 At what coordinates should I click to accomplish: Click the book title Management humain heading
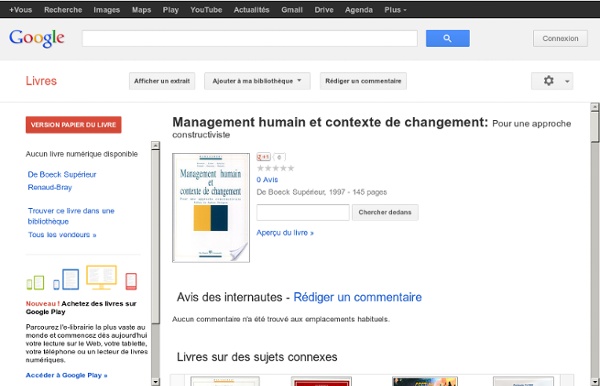pyautogui.click(x=330, y=122)
